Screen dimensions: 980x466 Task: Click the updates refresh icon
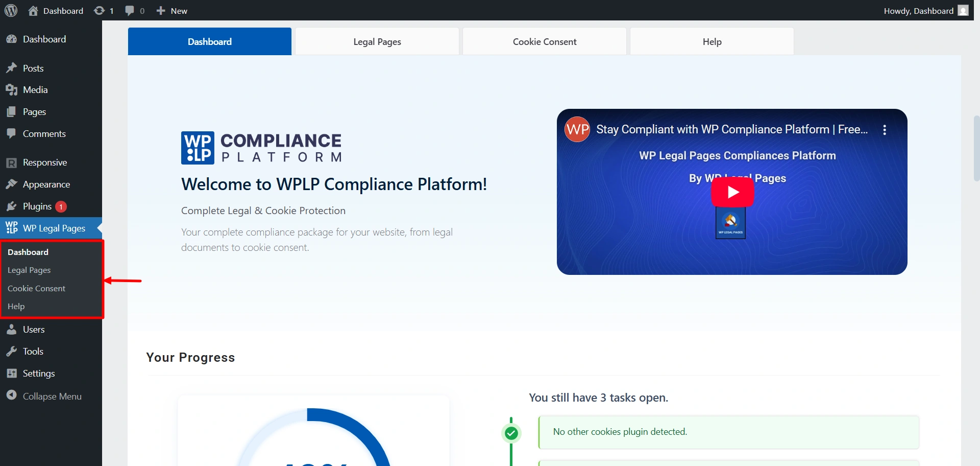click(99, 11)
